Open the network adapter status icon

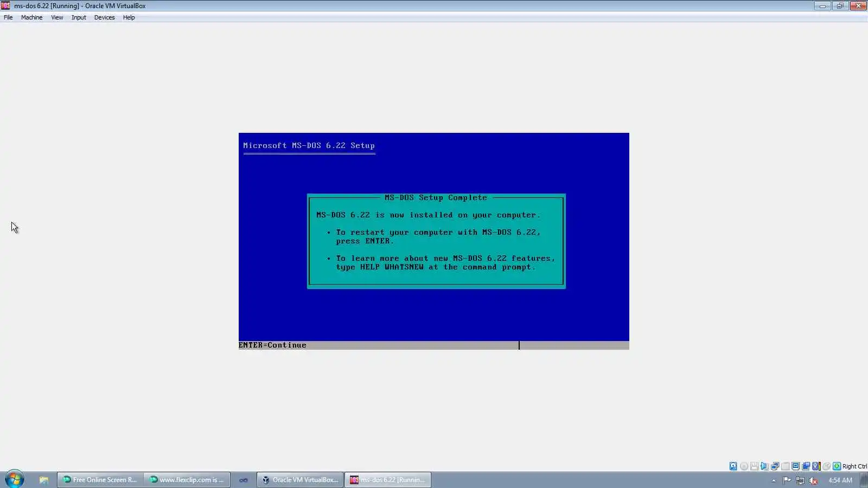(775, 466)
